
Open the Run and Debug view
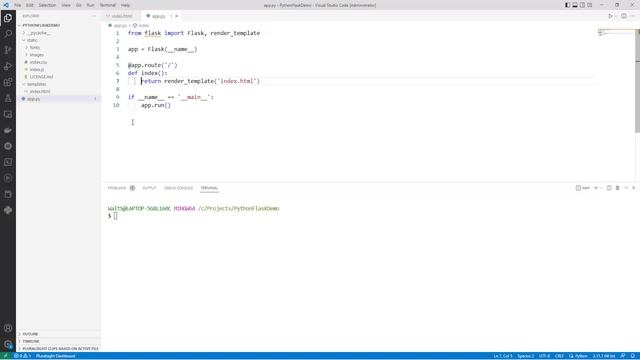[x=8, y=66]
